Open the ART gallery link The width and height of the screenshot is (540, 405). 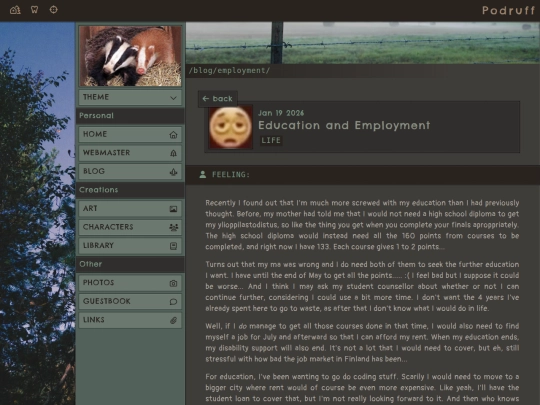coord(130,209)
